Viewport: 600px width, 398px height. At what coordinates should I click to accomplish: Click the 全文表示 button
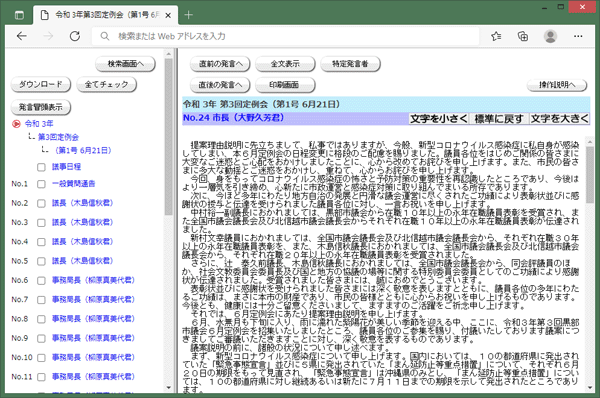click(x=285, y=64)
